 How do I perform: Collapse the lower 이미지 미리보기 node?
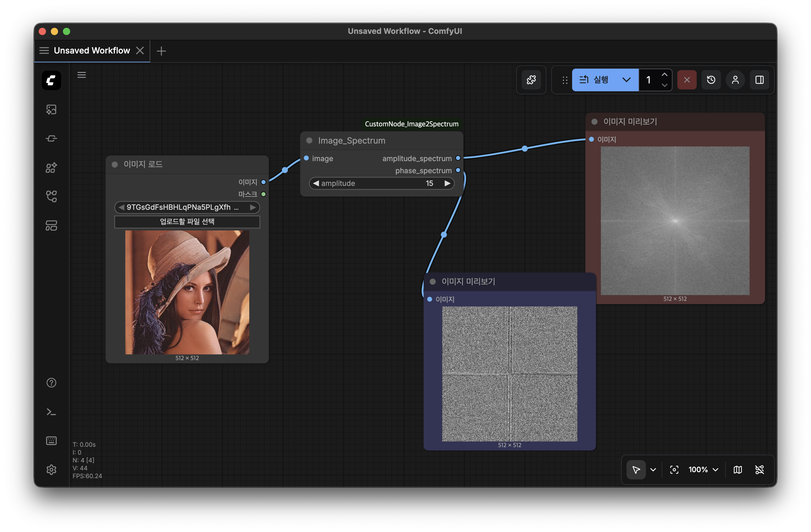433,282
